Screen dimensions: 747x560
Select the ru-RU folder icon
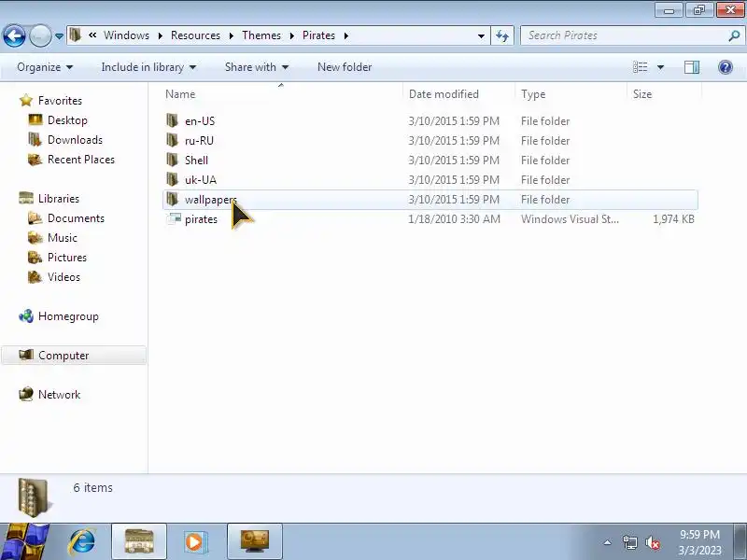(173, 140)
